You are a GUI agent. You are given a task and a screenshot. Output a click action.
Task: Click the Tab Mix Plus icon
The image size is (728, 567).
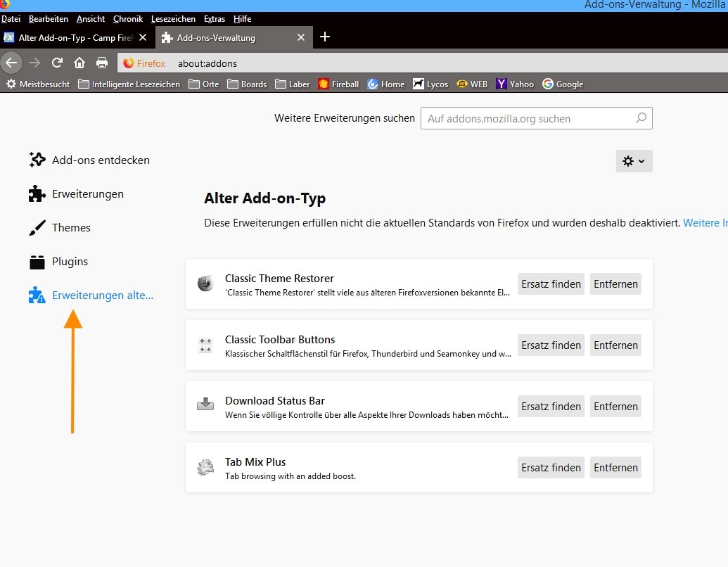click(x=205, y=467)
